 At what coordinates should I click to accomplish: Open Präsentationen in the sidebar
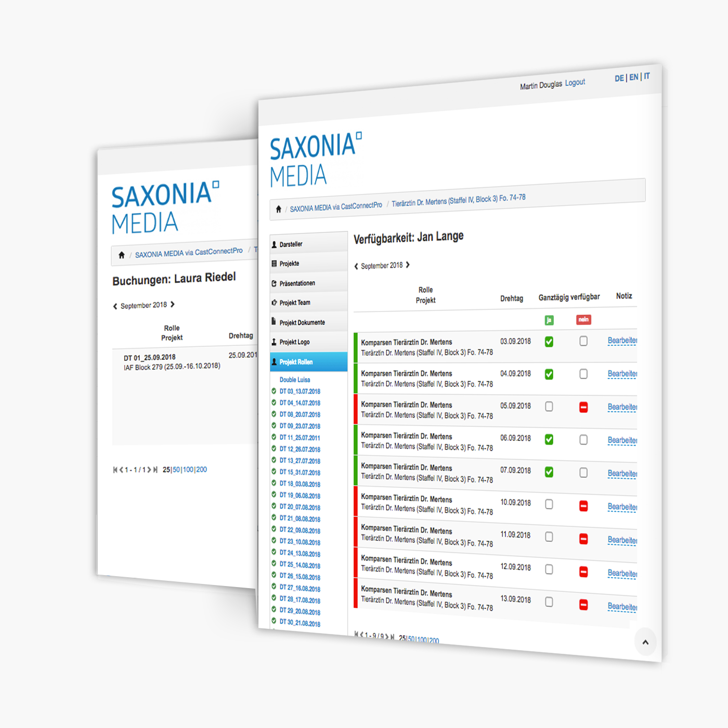[297, 283]
